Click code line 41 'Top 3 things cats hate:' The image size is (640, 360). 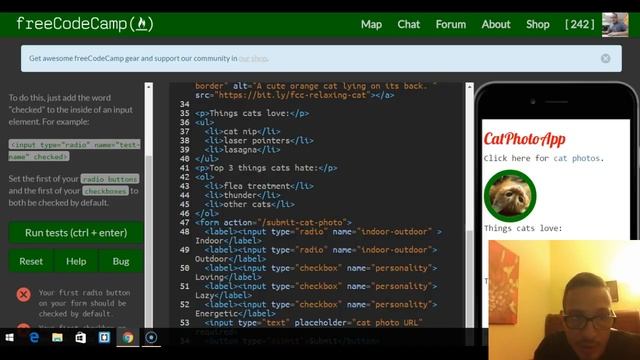(266, 168)
